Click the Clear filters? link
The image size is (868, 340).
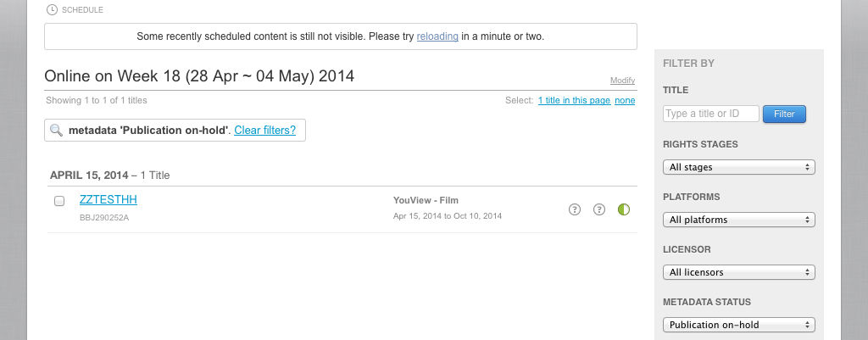(265, 130)
